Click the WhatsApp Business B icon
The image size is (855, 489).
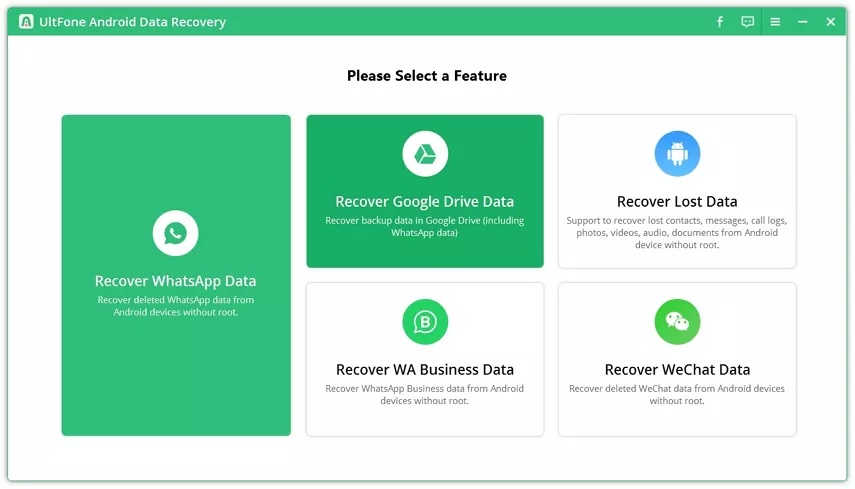(425, 322)
